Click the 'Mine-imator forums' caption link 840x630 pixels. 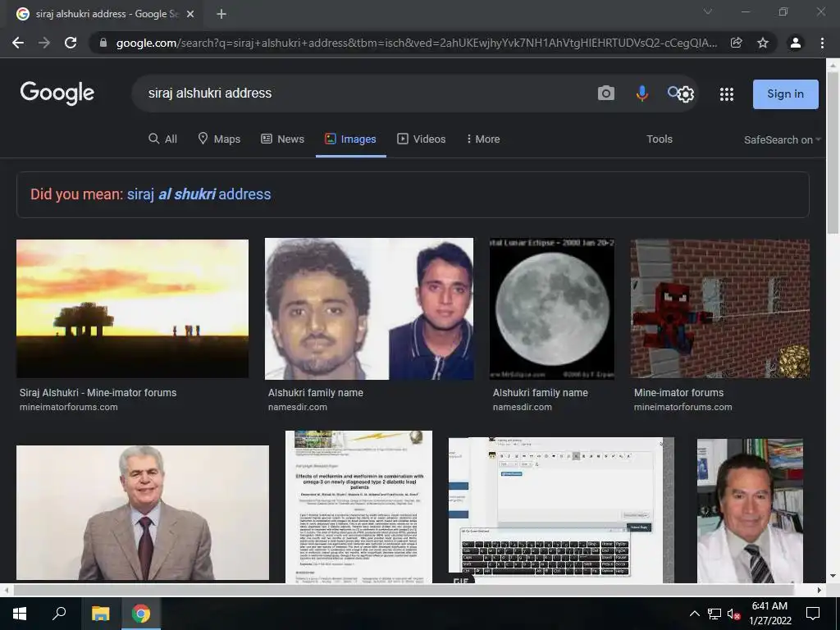coord(678,393)
